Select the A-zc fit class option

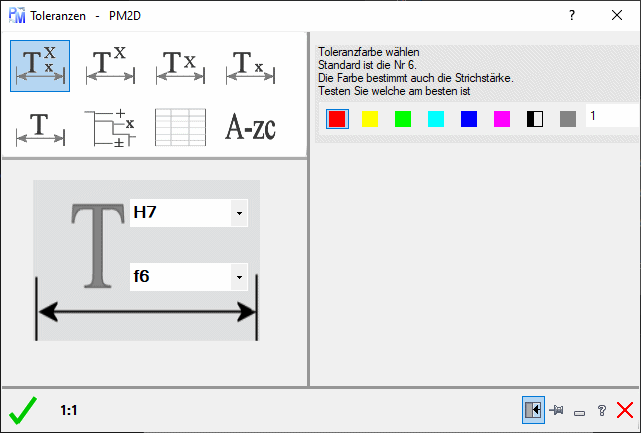pyautogui.click(x=250, y=128)
